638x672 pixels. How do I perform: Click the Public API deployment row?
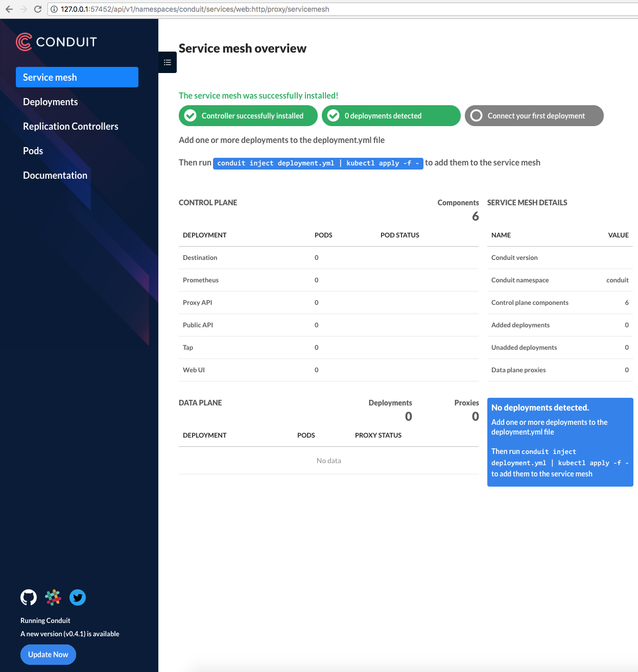329,325
